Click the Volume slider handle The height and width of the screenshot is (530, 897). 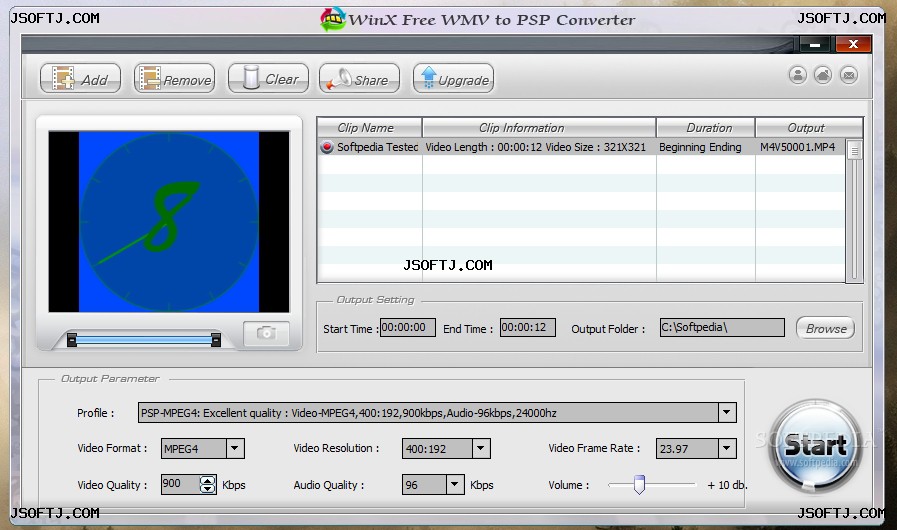click(x=639, y=484)
